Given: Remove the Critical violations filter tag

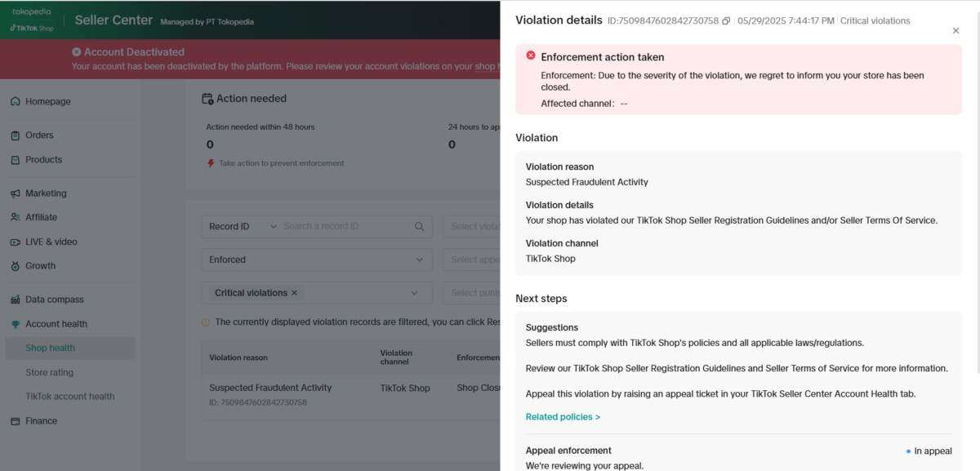Looking at the screenshot, I should [294, 293].
